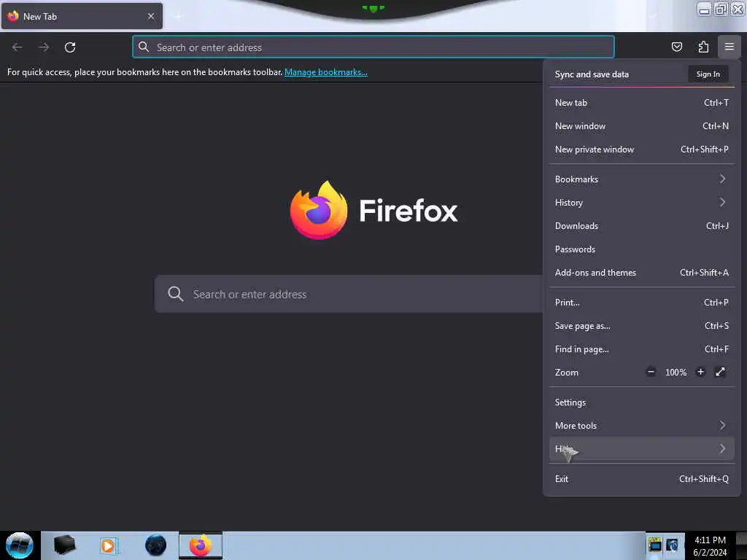Open the media player taskbar icon
747x560 pixels.
108,545
